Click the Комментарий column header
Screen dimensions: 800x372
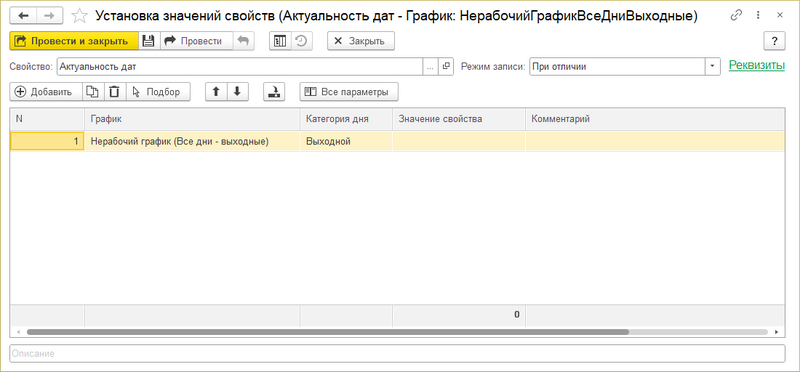coord(655,119)
